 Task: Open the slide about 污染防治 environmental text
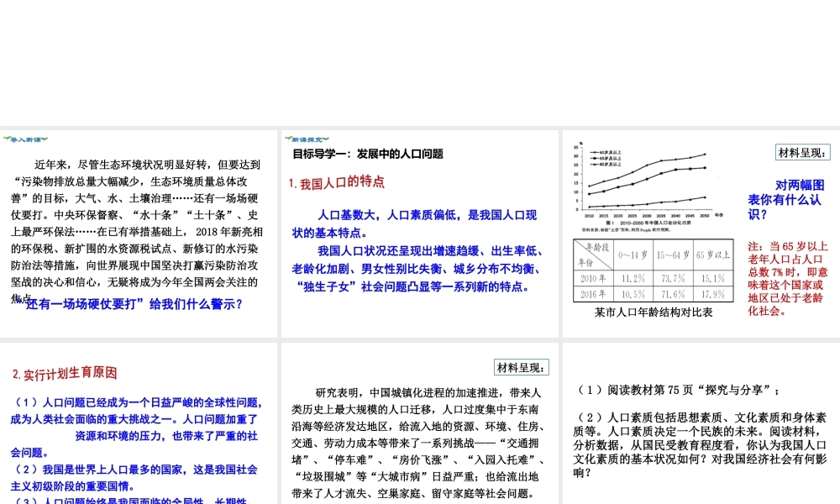click(x=138, y=231)
